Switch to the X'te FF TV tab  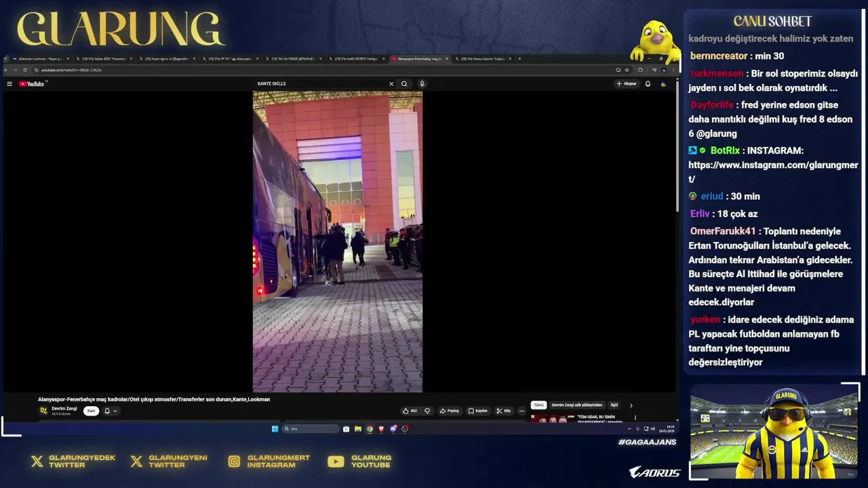point(231,59)
